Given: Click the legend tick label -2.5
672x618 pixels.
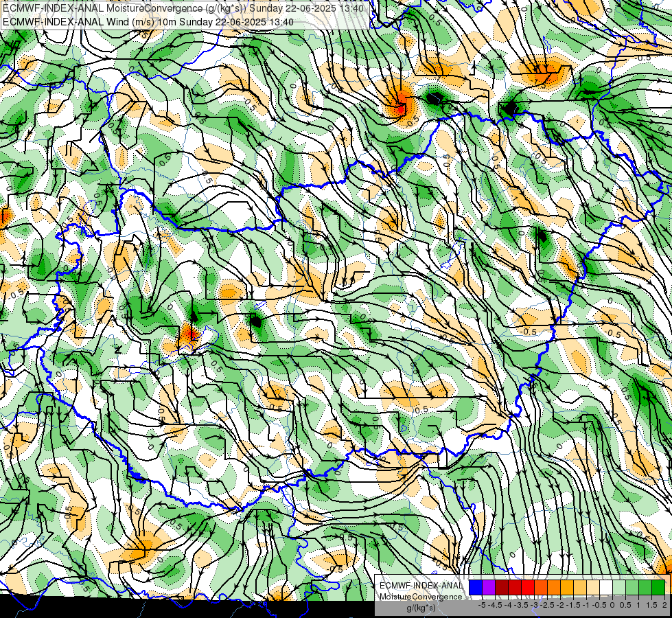Looking at the screenshot, I should click(547, 605).
